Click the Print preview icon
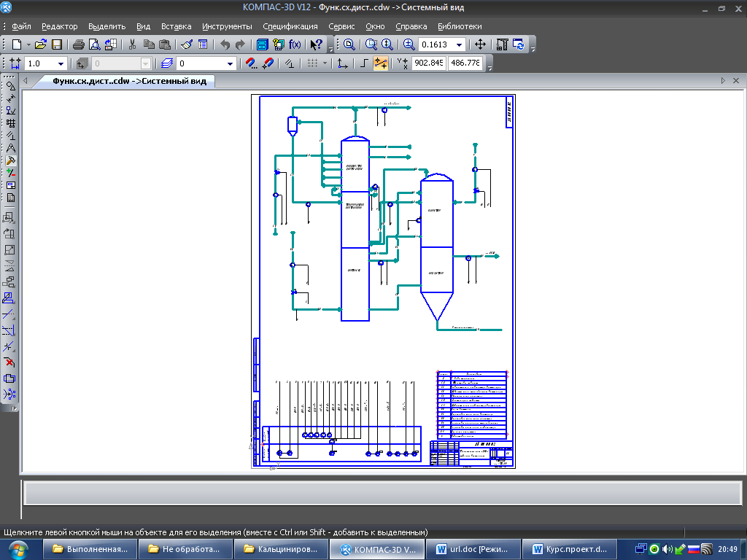The width and height of the screenshot is (747, 560). point(93,44)
